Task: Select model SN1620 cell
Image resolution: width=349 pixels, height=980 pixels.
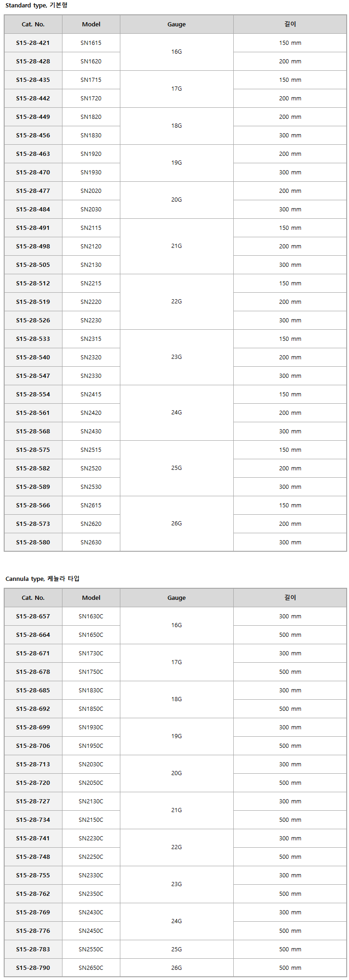Action: (91, 62)
